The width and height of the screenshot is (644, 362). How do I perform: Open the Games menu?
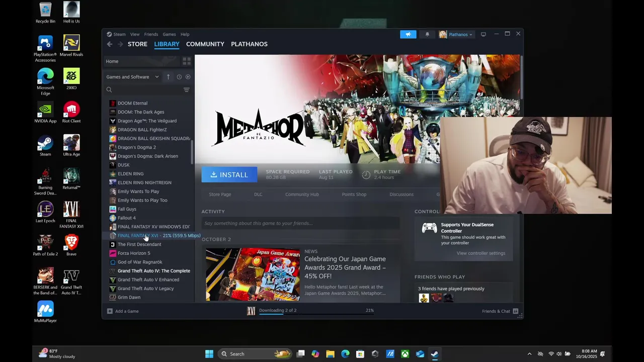click(169, 34)
